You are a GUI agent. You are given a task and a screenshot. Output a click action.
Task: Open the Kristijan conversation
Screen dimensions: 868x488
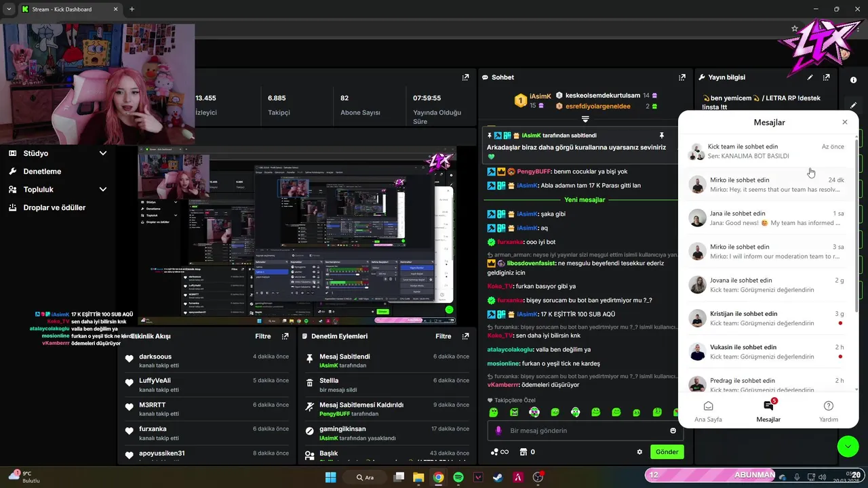point(767,318)
